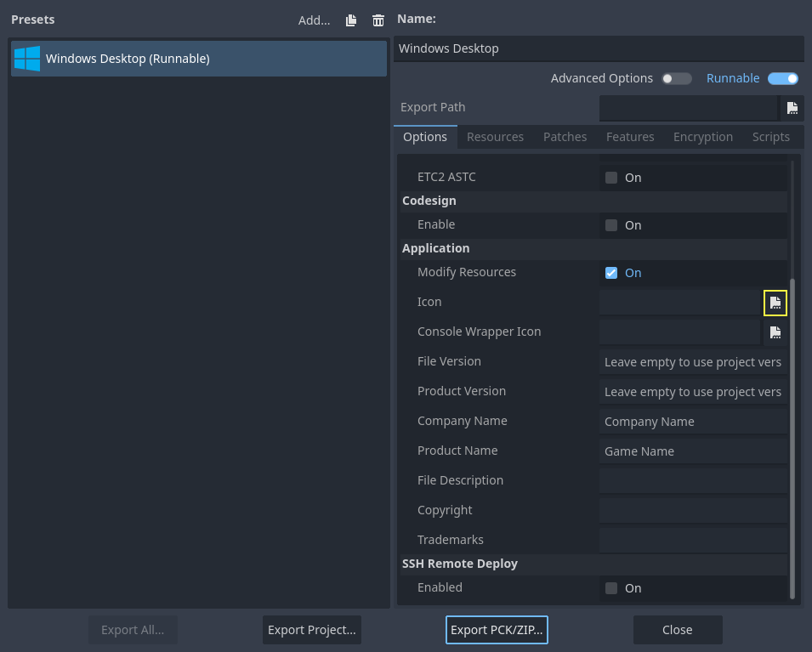Enable the ETC2 ASTC checkbox
Viewport: 812px width, 652px height.
coord(610,177)
